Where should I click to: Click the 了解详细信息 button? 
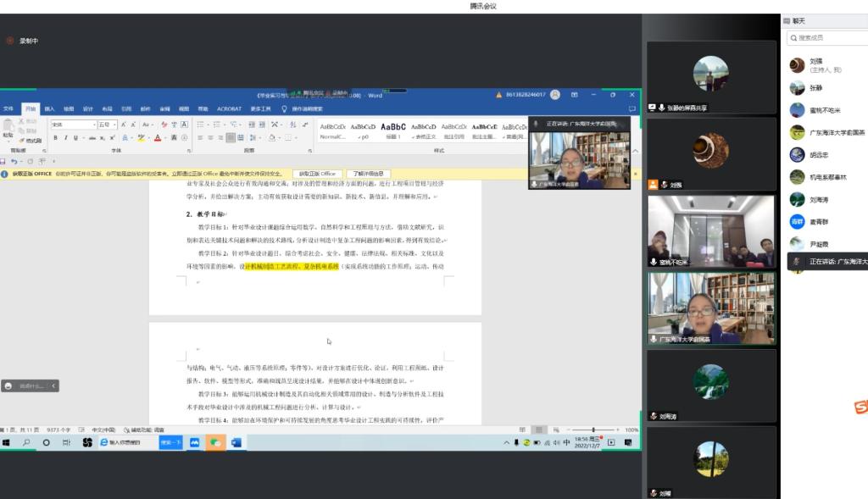(368, 174)
